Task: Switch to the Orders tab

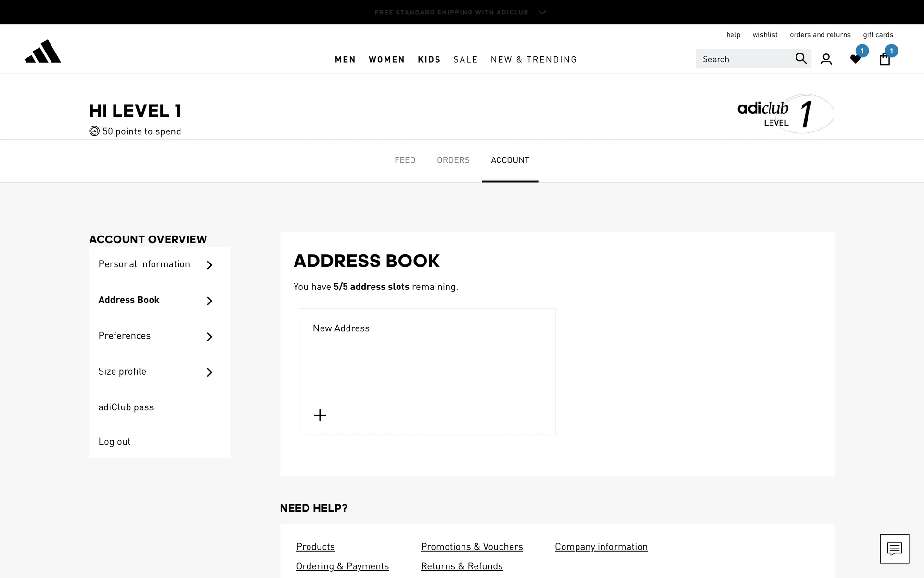Action: pyautogui.click(x=453, y=160)
